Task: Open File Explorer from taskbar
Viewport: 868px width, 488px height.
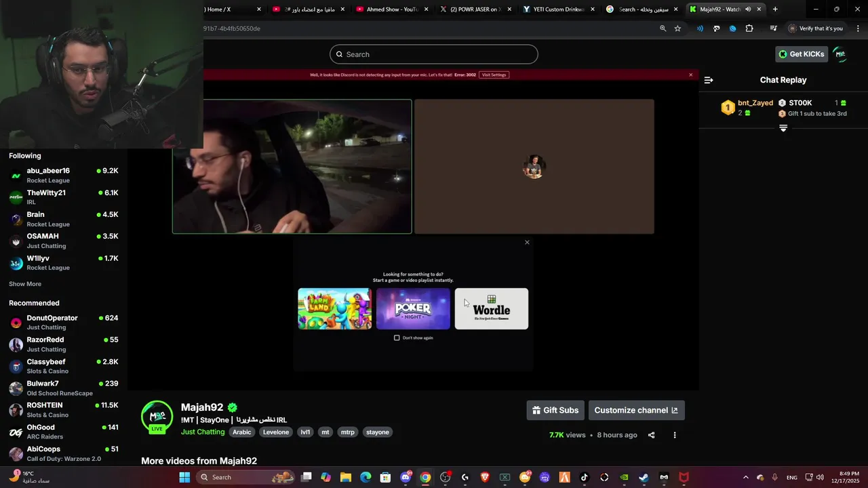Action: (346, 477)
